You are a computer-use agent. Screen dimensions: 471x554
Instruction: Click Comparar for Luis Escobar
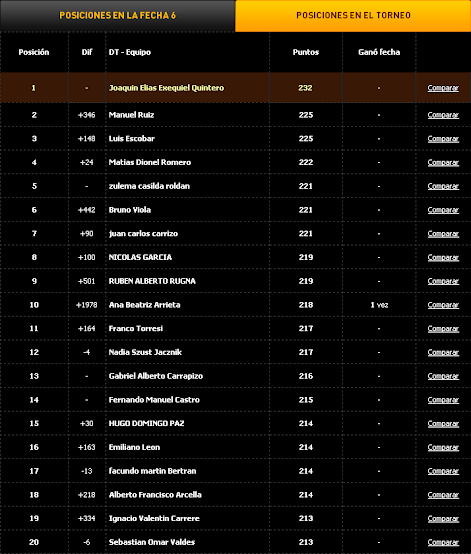click(x=443, y=139)
